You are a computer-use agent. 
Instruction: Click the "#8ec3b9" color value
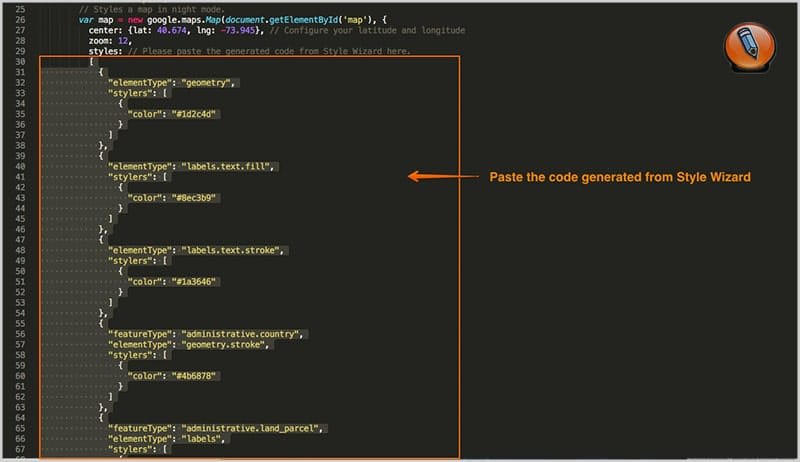click(193, 198)
